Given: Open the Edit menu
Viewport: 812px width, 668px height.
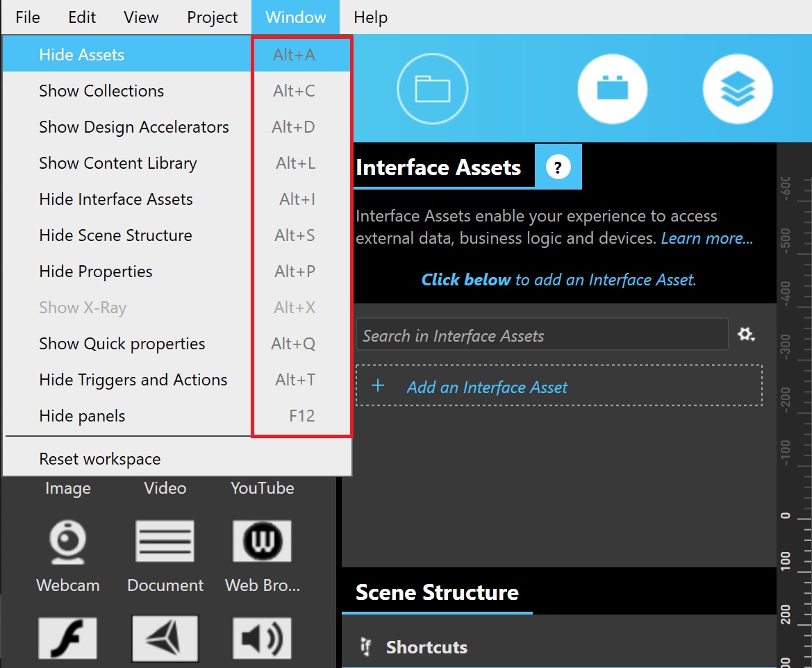Looking at the screenshot, I should pos(82,17).
